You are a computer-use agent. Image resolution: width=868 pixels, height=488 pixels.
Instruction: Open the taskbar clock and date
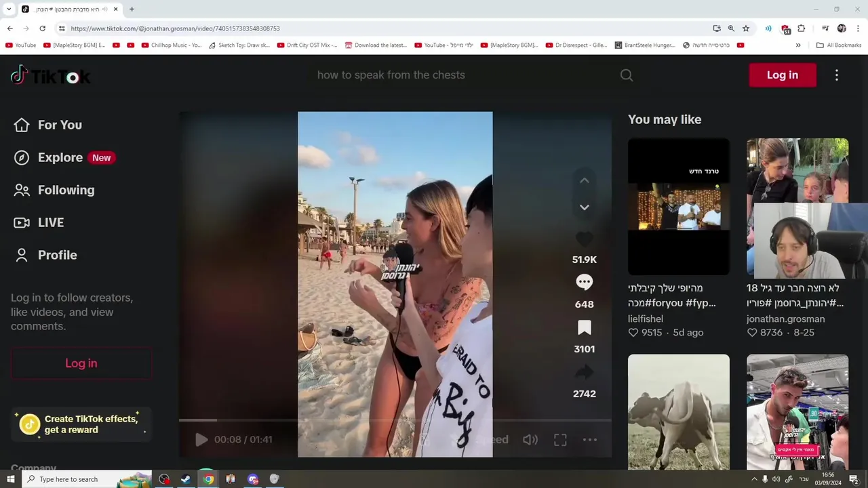click(x=829, y=479)
